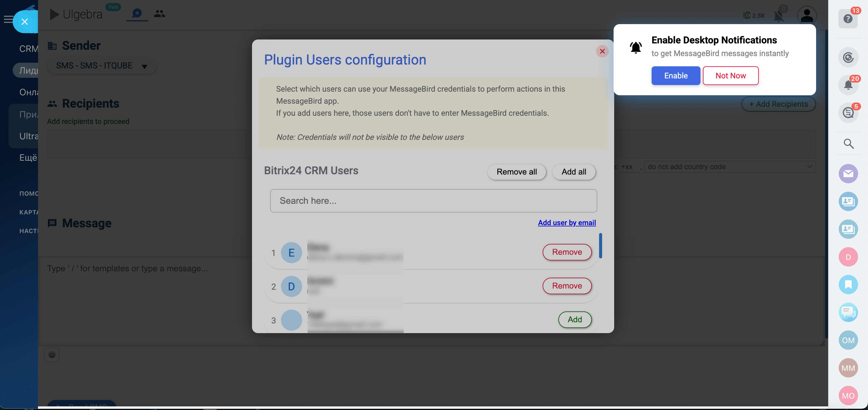
Task: Open notifications bell with 20 badge
Action: [848, 85]
